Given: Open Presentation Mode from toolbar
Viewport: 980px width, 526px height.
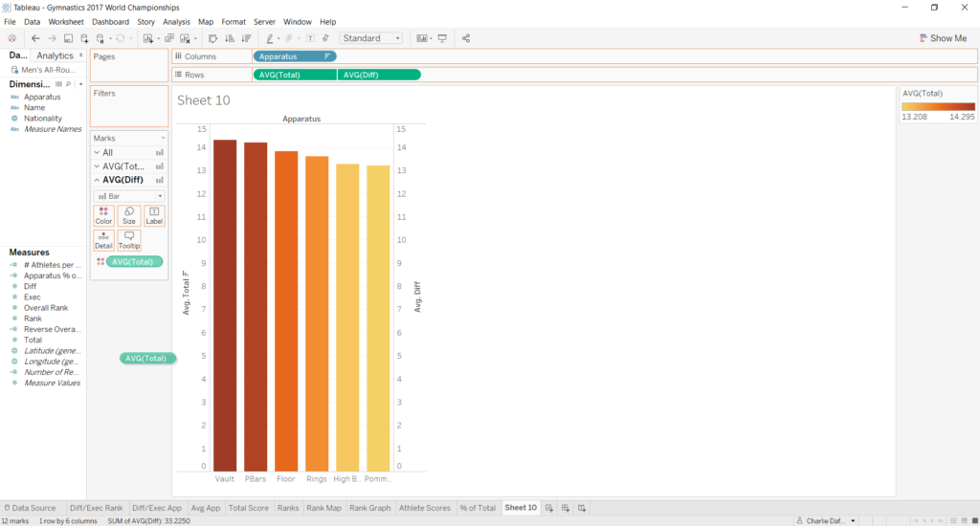Looking at the screenshot, I should [x=441, y=38].
